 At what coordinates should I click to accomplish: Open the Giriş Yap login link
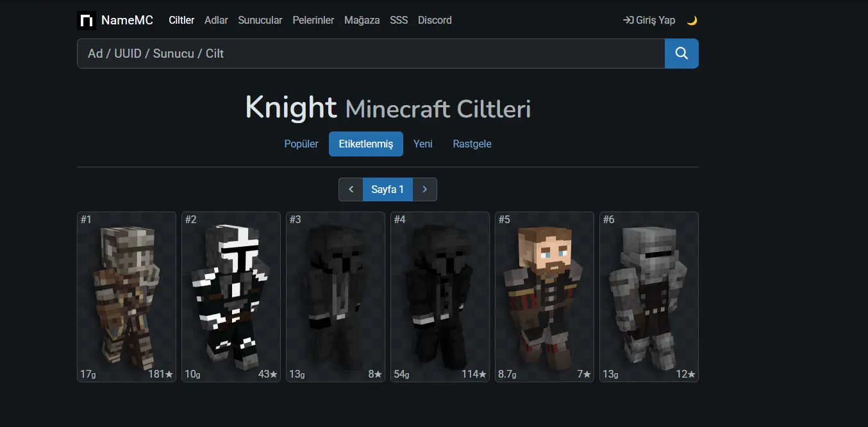coord(649,21)
